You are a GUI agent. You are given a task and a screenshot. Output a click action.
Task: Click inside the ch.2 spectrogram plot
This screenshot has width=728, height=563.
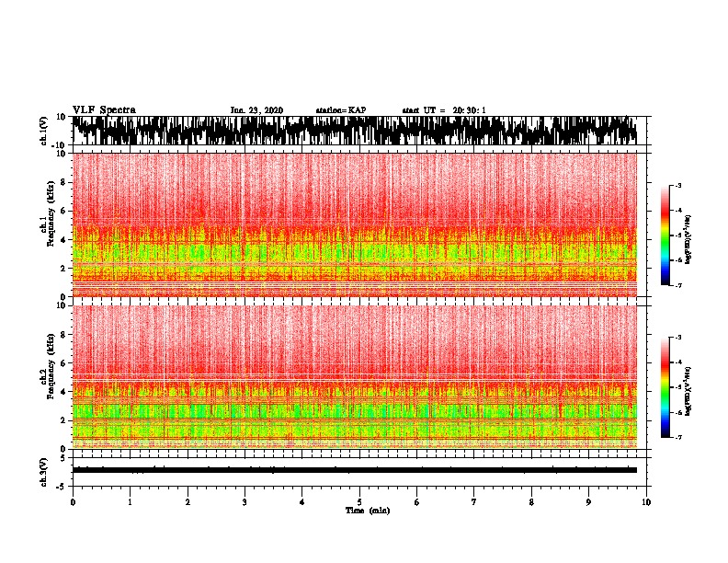coord(355,377)
